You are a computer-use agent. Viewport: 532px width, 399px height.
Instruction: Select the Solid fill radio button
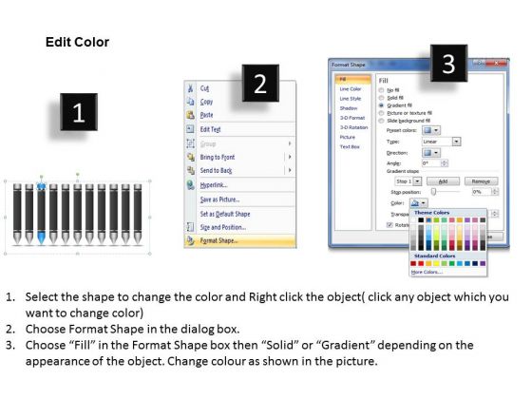click(381, 98)
